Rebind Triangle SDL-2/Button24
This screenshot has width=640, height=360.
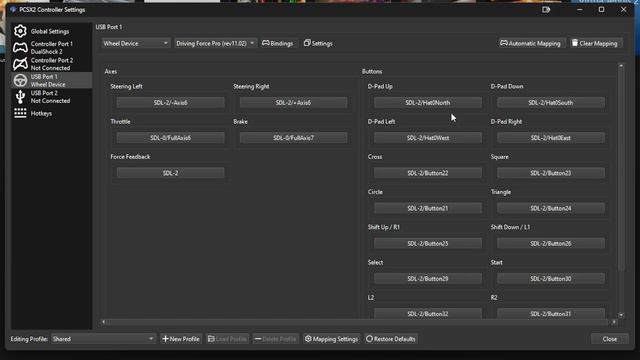[551, 208]
